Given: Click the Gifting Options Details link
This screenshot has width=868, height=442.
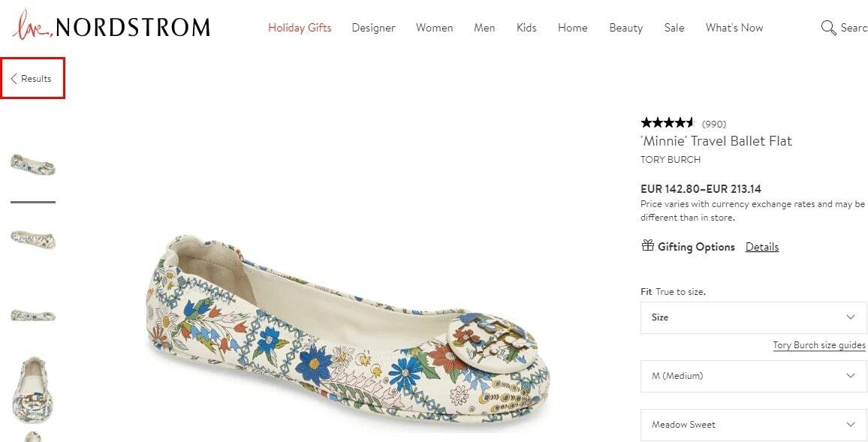Looking at the screenshot, I should (x=761, y=248).
